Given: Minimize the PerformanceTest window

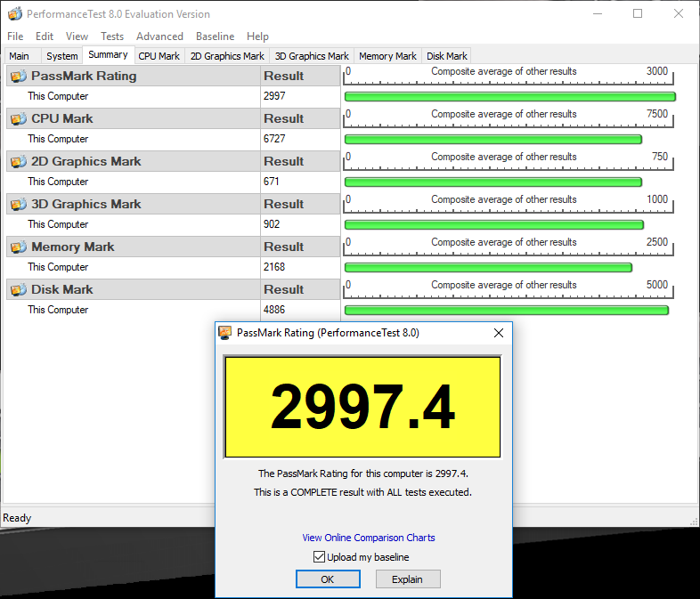Looking at the screenshot, I should (598, 13).
